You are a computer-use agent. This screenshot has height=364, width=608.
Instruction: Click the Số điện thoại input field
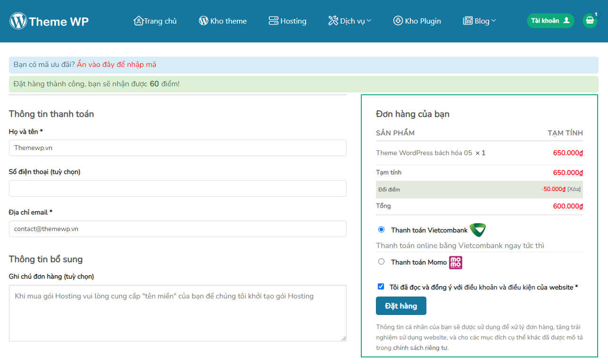pos(177,188)
